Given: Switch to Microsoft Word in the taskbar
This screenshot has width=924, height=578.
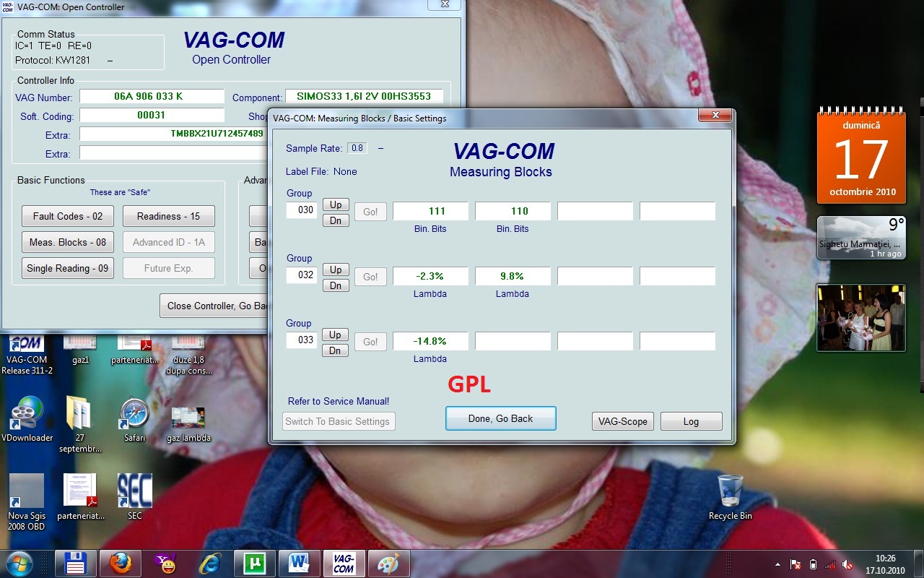Looking at the screenshot, I should [300, 563].
